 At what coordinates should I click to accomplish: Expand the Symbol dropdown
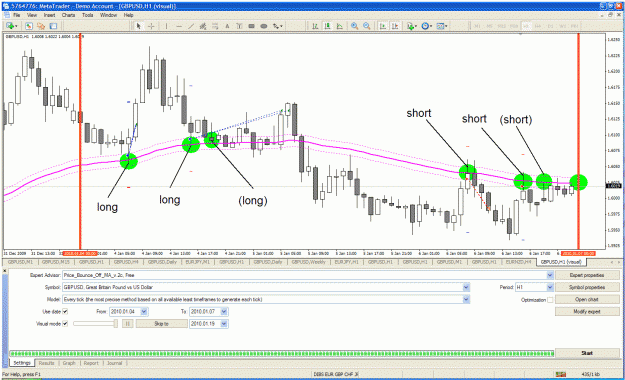466,287
